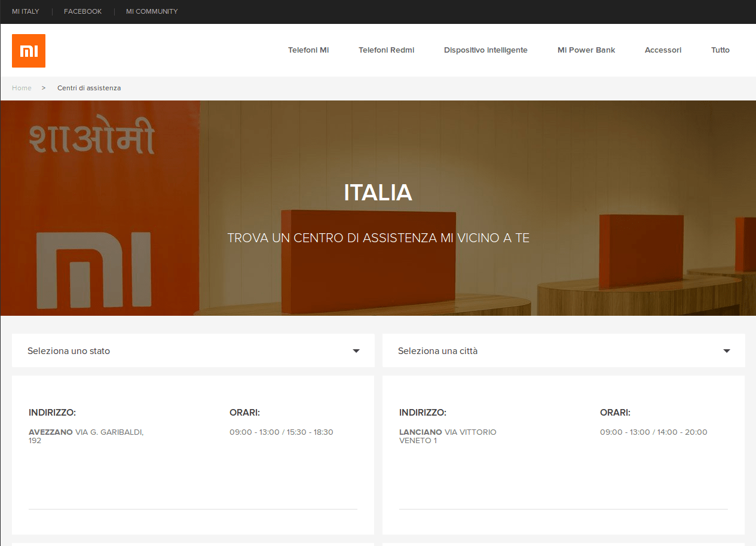This screenshot has width=756, height=546.
Task: Open the Seleziona uno stato dropdown
Action: pos(193,350)
